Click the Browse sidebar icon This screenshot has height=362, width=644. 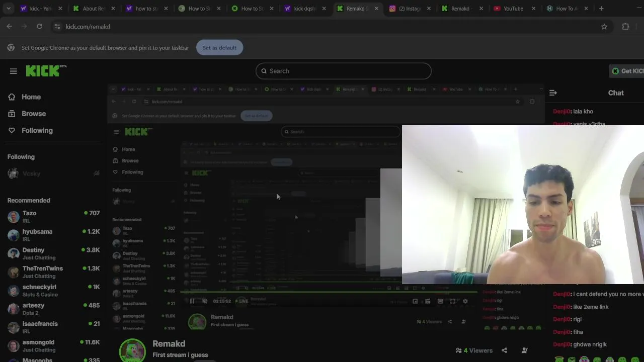coord(12,114)
